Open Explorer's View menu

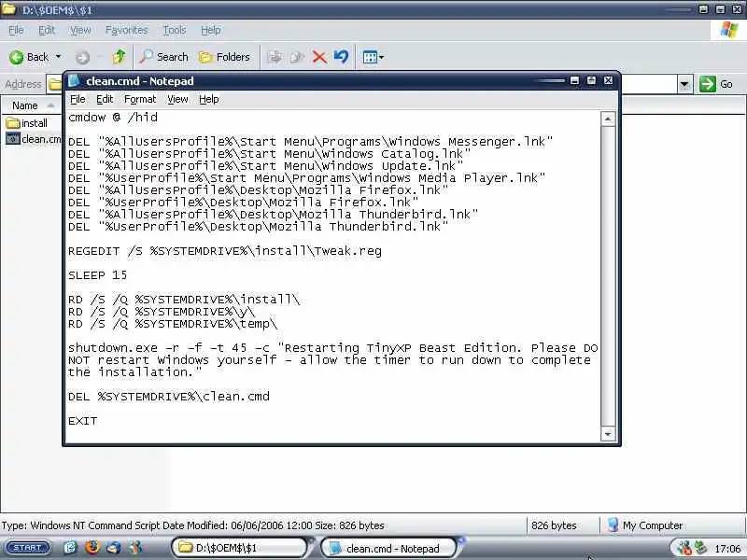[x=80, y=30]
